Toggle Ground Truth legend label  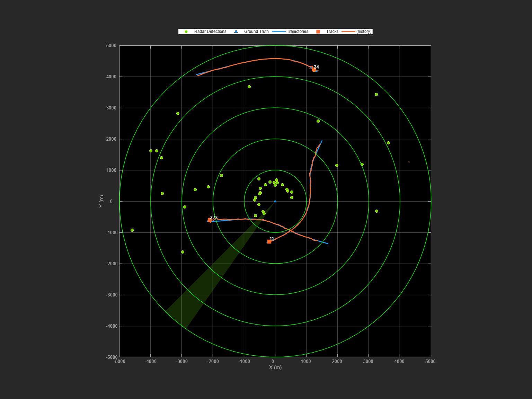point(256,32)
